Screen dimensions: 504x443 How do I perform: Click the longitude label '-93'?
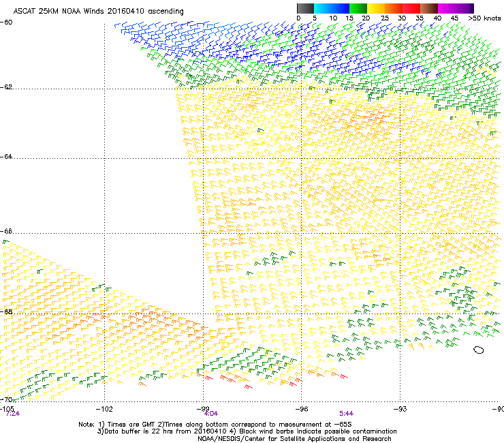[400, 409]
